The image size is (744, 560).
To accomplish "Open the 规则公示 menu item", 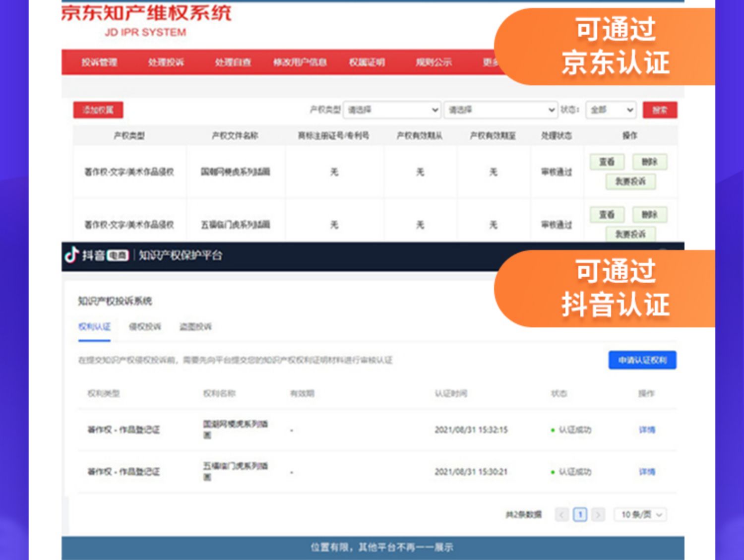I will pos(434,62).
